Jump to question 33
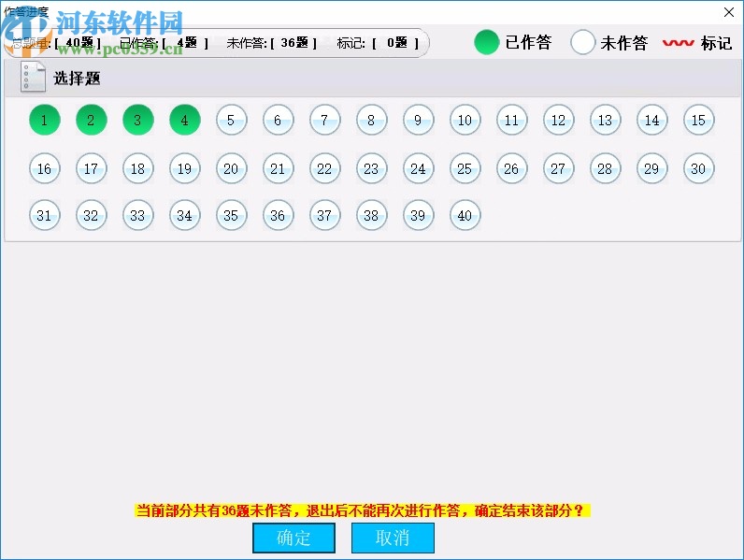The height and width of the screenshot is (560, 744). [138, 215]
